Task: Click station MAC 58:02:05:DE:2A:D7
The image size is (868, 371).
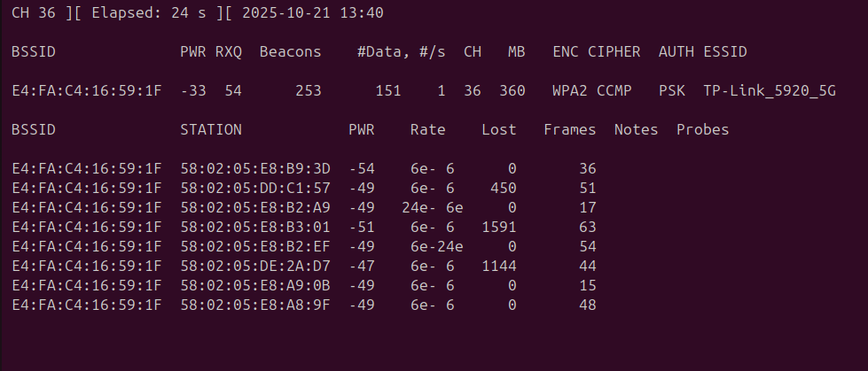Action: pyautogui.click(x=255, y=266)
